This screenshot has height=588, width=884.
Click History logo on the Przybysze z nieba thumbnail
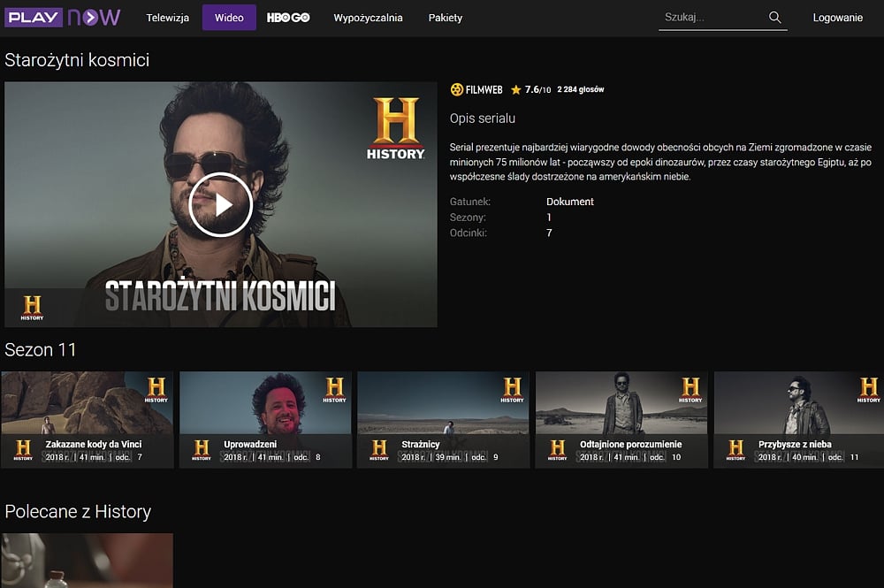coord(868,389)
